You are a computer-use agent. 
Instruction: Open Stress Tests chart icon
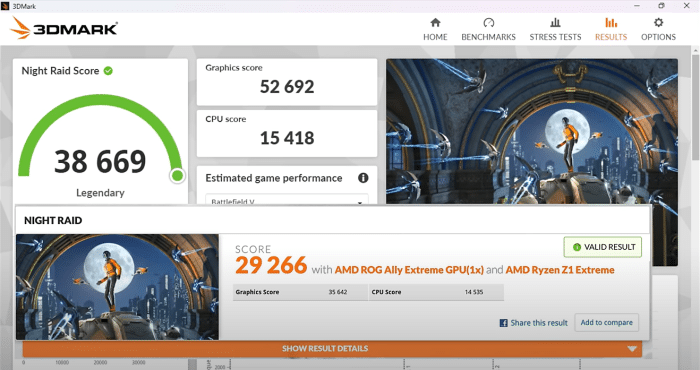click(555, 23)
